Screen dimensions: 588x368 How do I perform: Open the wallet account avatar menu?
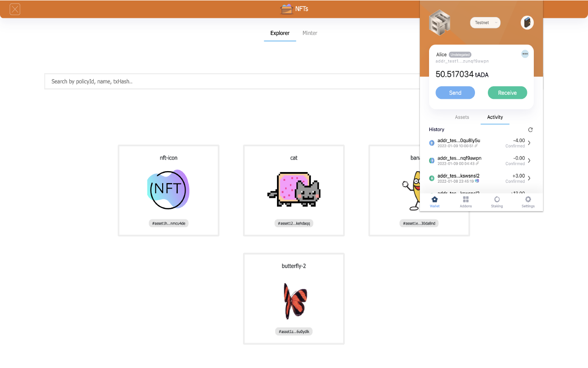point(527,23)
